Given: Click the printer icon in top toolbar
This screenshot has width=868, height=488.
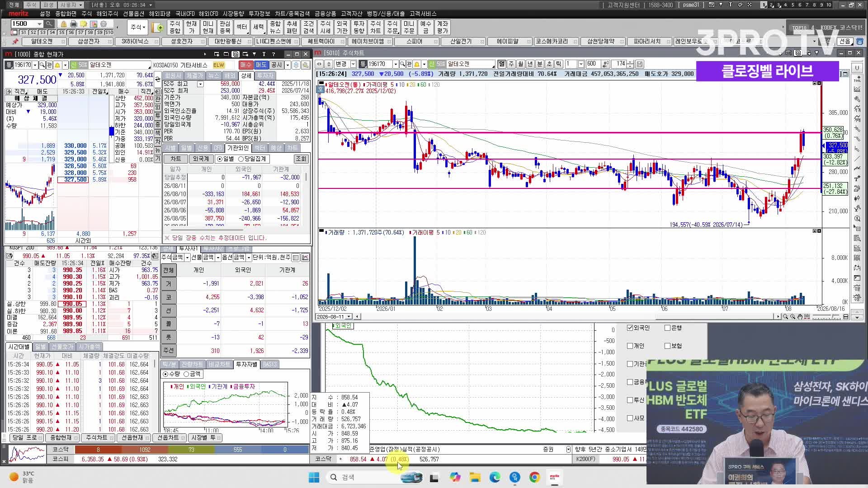Looking at the screenshot, I should (73, 24).
